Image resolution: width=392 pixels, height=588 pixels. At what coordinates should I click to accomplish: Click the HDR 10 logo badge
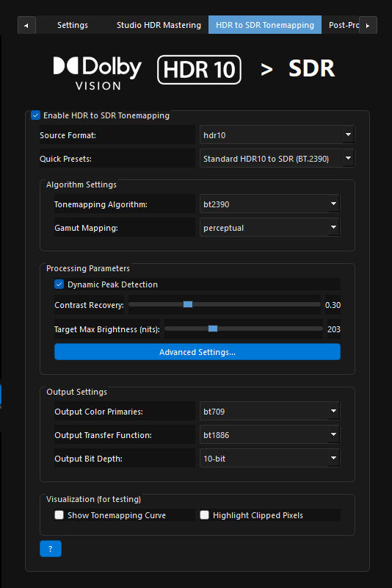pyautogui.click(x=199, y=69)
